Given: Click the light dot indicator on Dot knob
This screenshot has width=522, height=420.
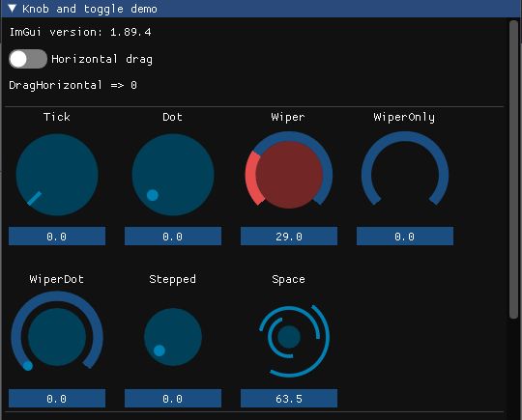Looking at the screenshot, I should click(x=153, y=195).
